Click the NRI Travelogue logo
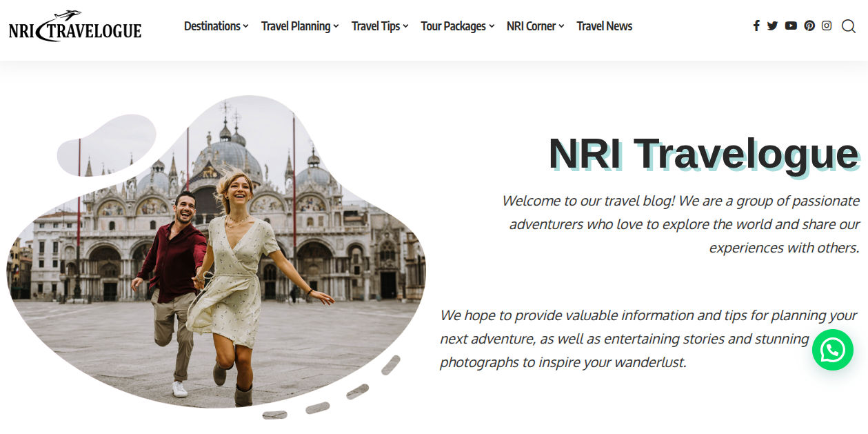The width and height of the screenshot is (868, 434). 74,26
